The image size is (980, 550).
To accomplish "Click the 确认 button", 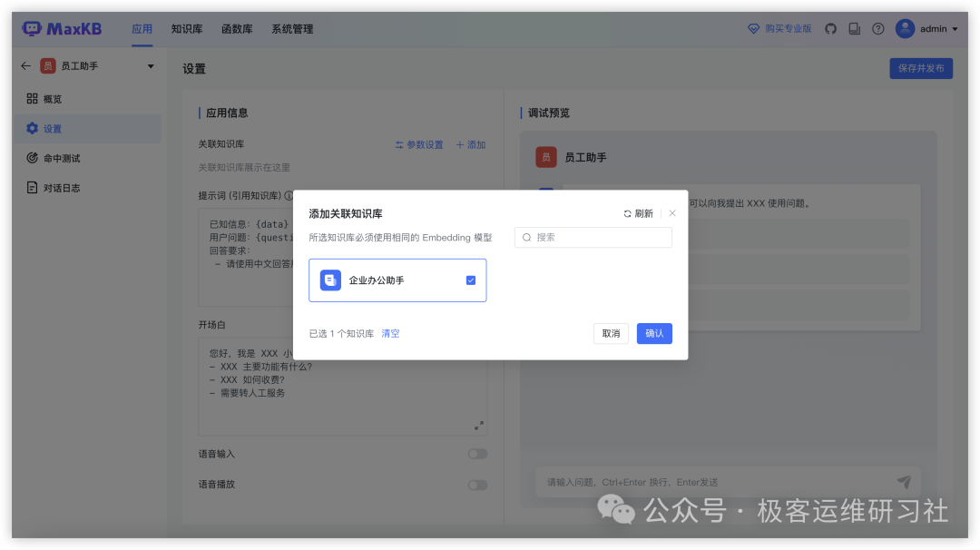I will click(654, 333).
